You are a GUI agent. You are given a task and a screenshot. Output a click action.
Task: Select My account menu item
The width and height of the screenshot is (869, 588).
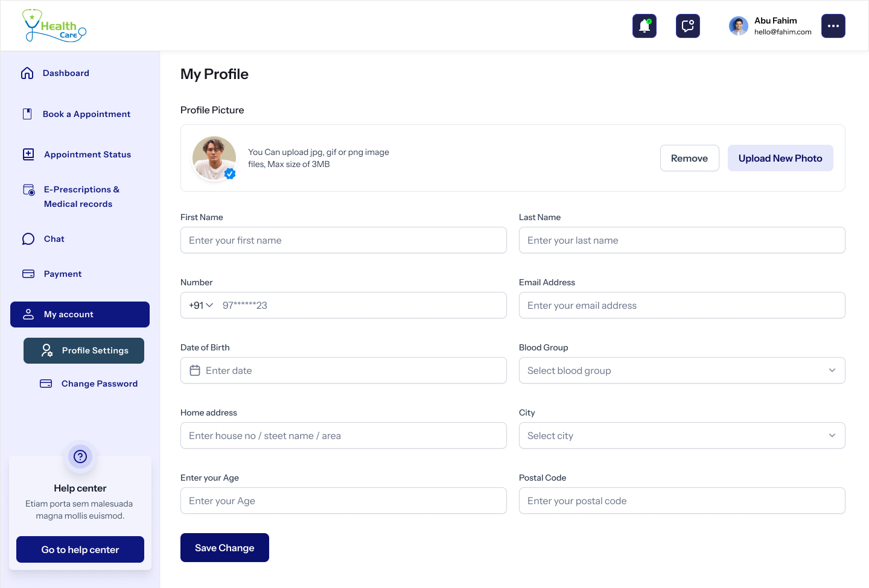pyautogui.click(x=80, y=314)
